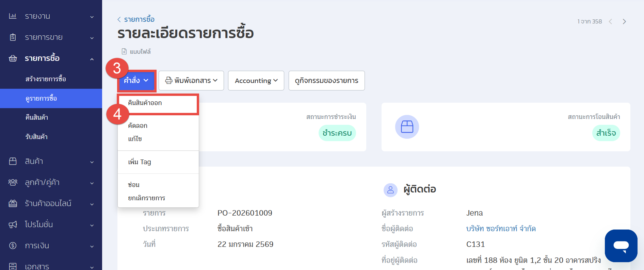Open the Accounting dropdown
The height and width of the screenshot is (270, 644).
pyautogui.click(x=256, y=81)
